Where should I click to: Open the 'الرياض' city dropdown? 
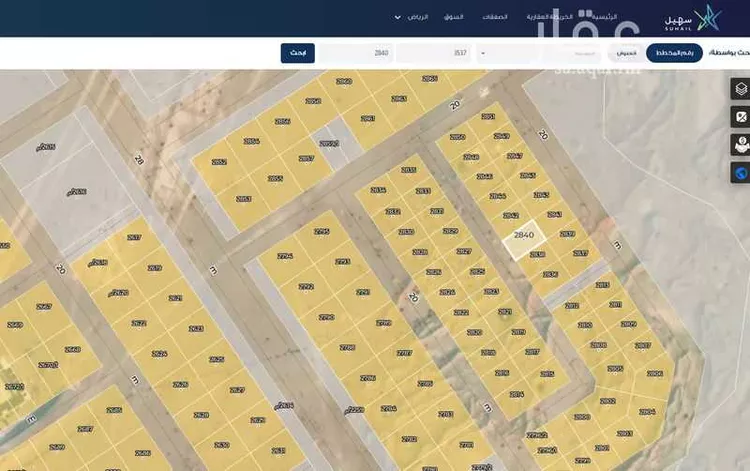pos(417,18)
